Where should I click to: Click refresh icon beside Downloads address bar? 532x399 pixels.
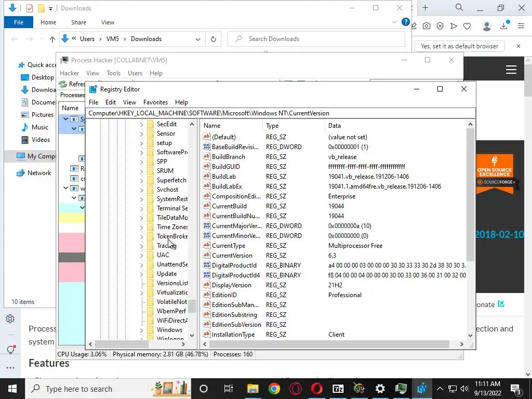pyautogui.click(x=214, y=39)
